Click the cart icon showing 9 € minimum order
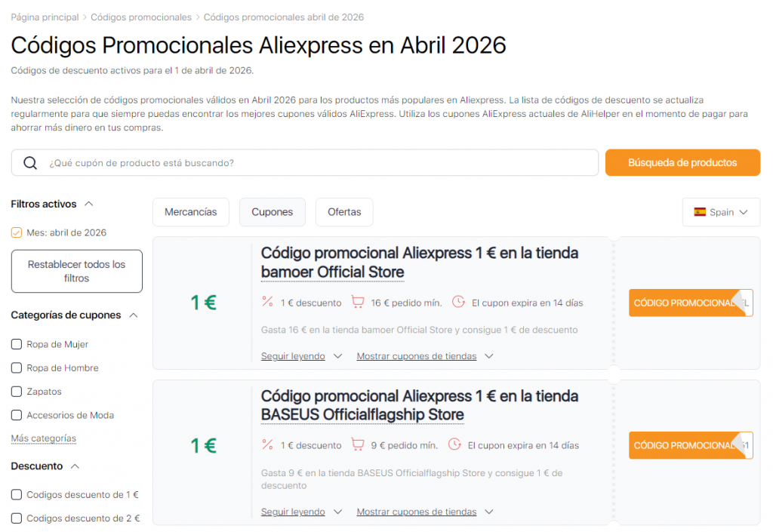 click(x=358, y=444)
